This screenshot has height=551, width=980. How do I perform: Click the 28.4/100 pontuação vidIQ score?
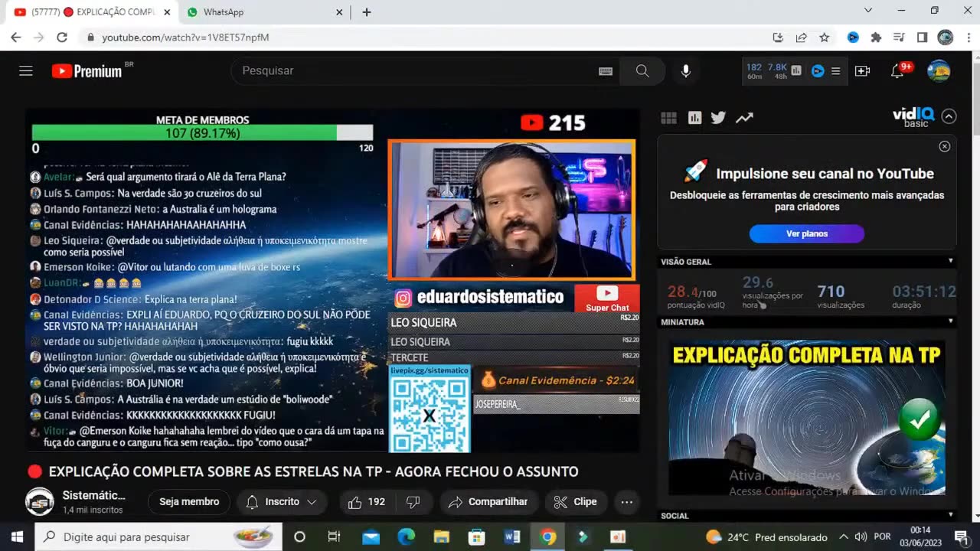point(696,296)
